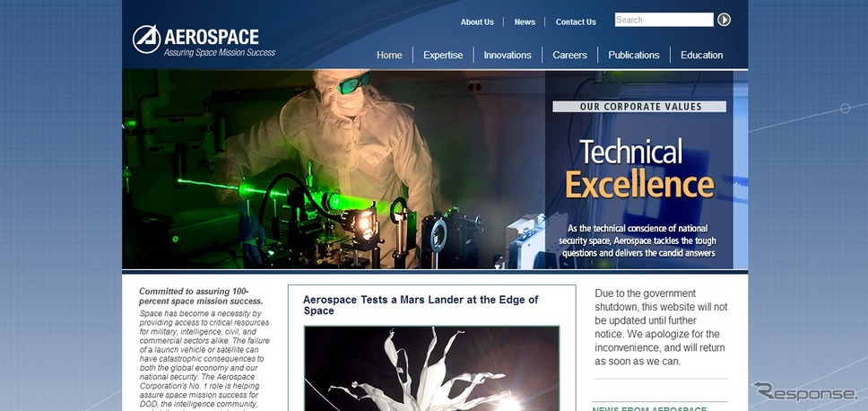Screen dimensions: 868x411
Task: Click the Our Corporate Values banner label
Action: (639, 107)
